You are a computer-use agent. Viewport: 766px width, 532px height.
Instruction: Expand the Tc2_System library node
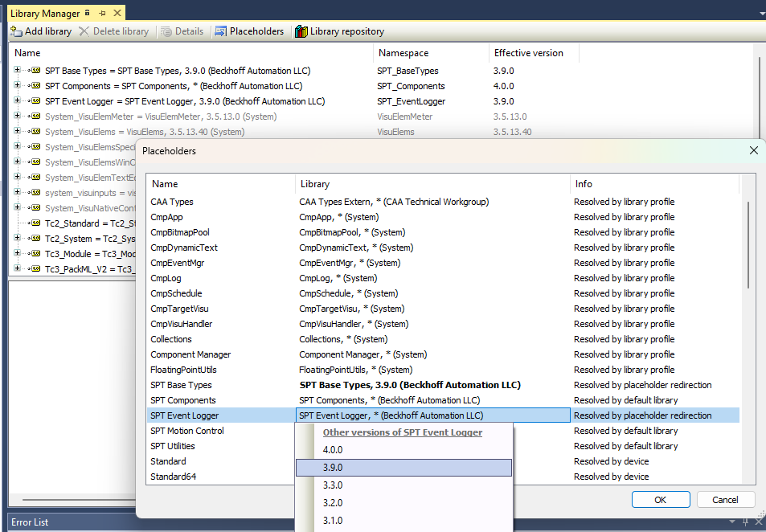(x=17, y=238)
